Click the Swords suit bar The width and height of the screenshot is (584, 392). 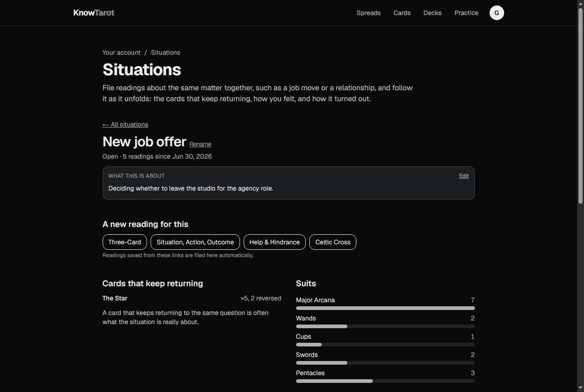coord(385,363)
